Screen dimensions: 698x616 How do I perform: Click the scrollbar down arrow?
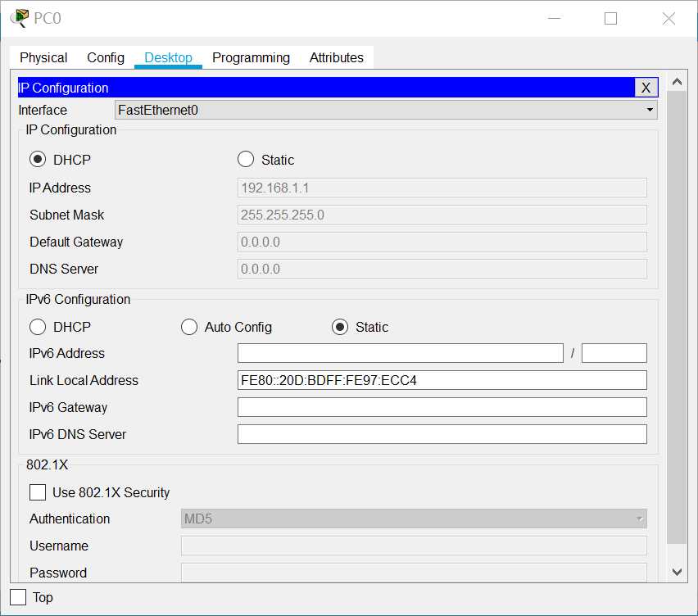(677, 572)
